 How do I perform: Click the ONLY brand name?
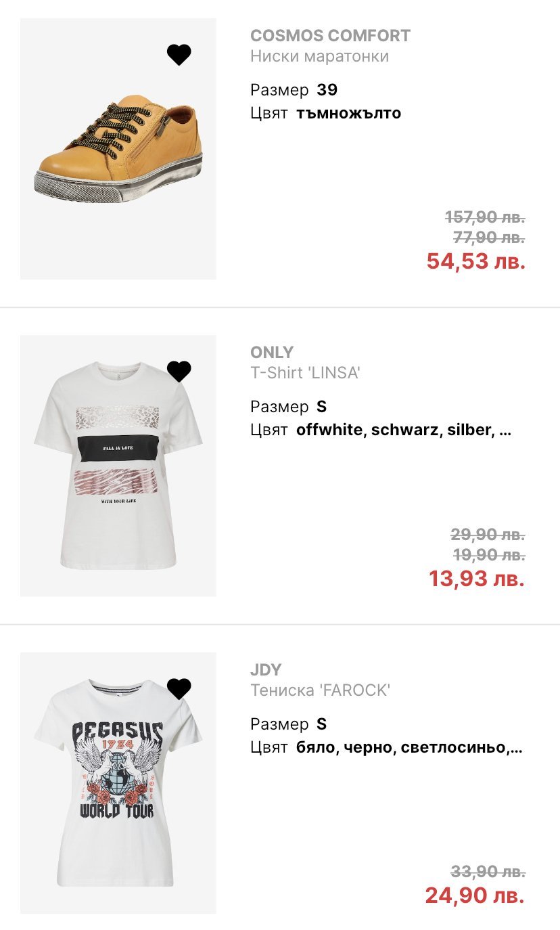272,352
